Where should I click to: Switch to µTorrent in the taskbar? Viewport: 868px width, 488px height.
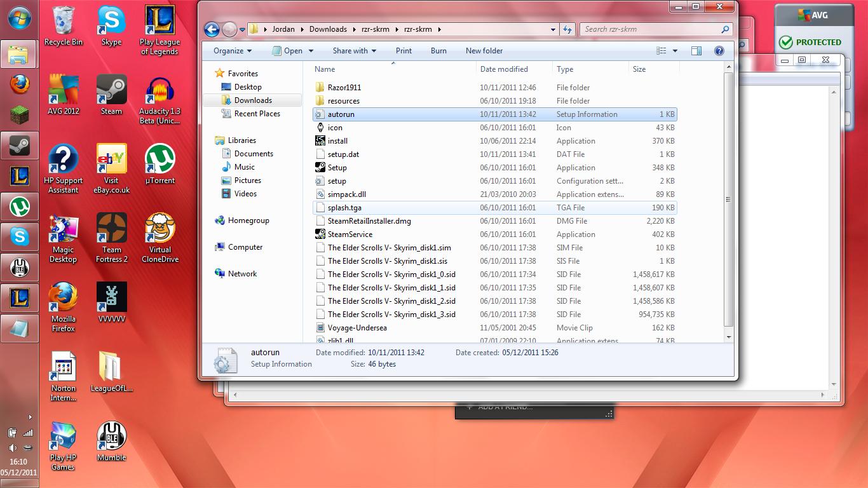20,207
